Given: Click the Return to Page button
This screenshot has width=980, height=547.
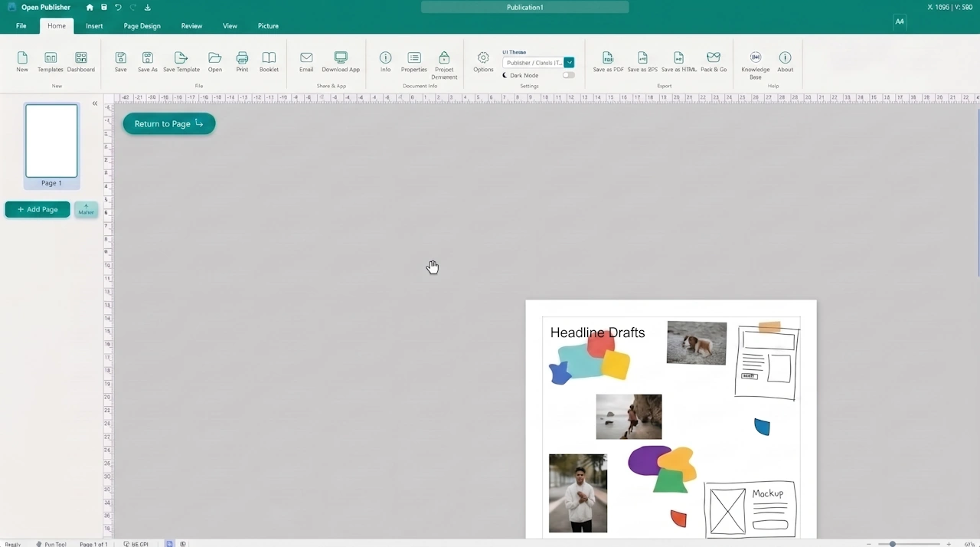Looking at the screenshot, I should [169, 123].
